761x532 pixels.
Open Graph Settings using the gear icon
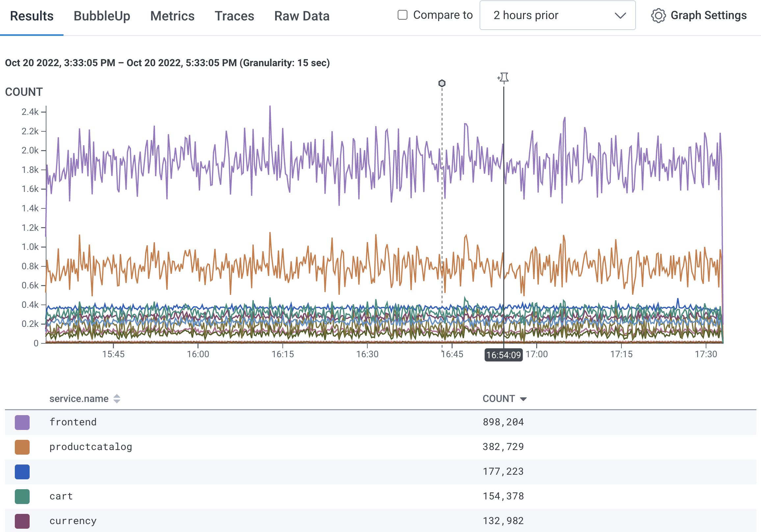(x=659, y=15)
